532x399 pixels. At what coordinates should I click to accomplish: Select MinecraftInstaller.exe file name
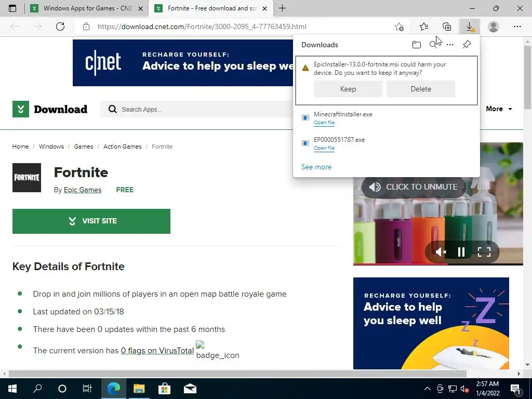click(343, 114)
